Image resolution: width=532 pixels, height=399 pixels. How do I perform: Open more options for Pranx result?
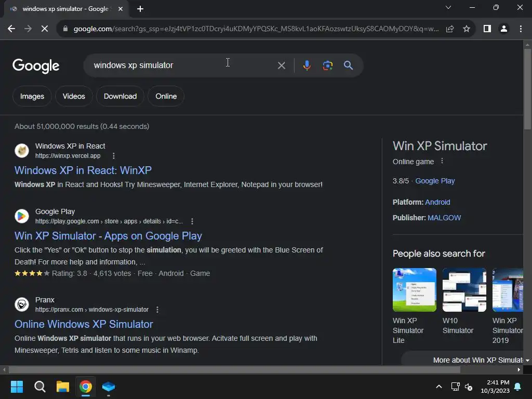(157, 310)
